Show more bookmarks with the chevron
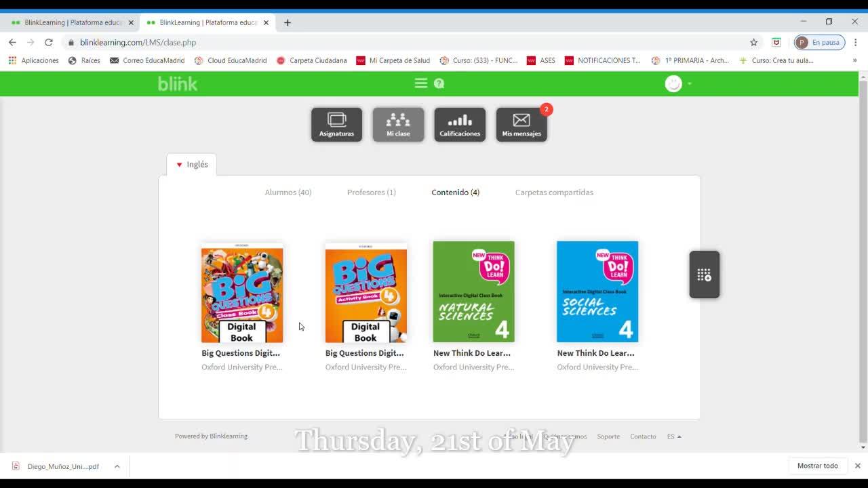The image size is (868, 488). click(x=854, y=60)
